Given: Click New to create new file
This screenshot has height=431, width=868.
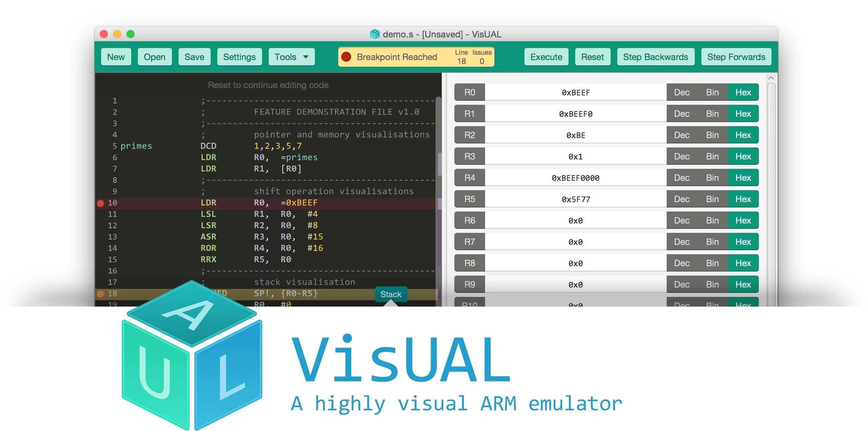Looking at the screenshot, I should click(117, 57).
